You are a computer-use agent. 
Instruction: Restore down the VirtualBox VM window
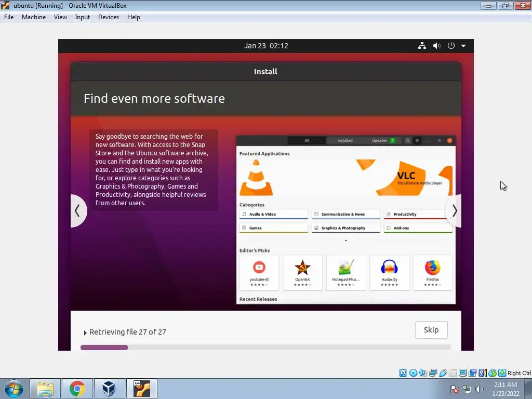tap(505, 5)
